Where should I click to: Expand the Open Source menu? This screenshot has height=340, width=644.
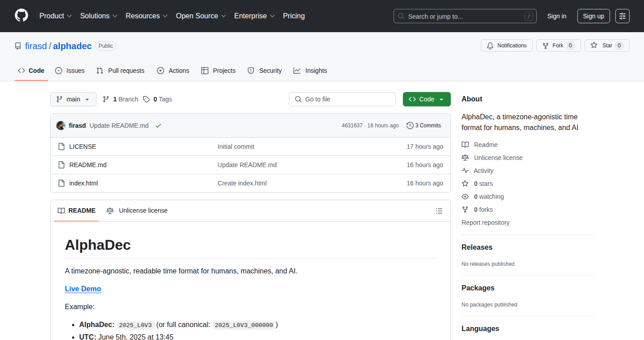[201, 16]
